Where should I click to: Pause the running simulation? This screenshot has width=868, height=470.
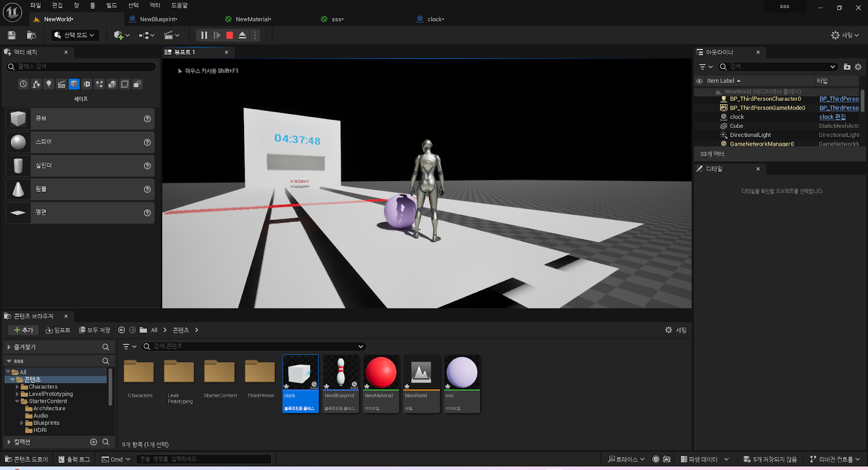pyautogui.click(x=204, y=35)
